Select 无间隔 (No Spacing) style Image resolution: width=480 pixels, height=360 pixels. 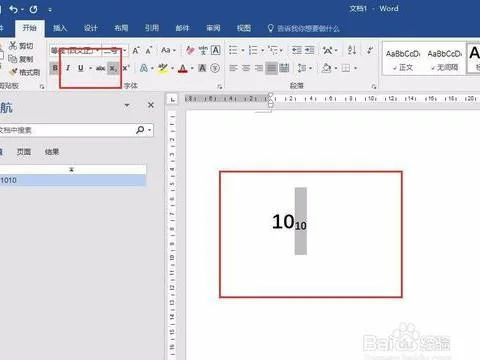445,60
